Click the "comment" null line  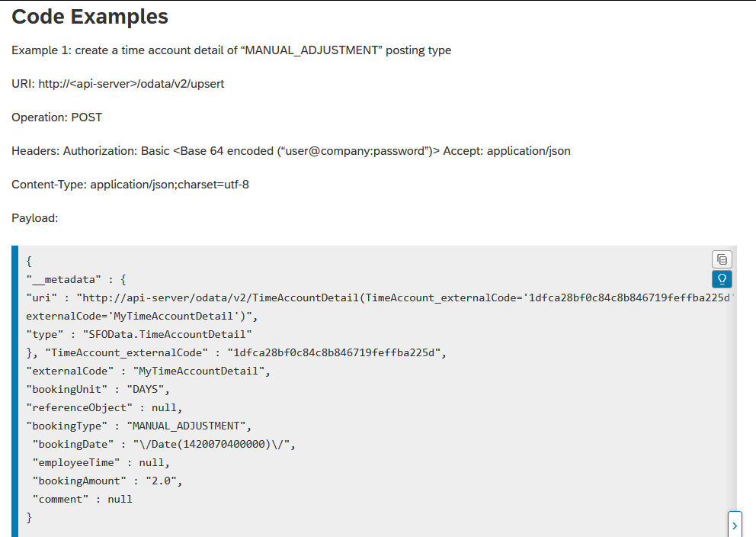[x=82, y=499]
